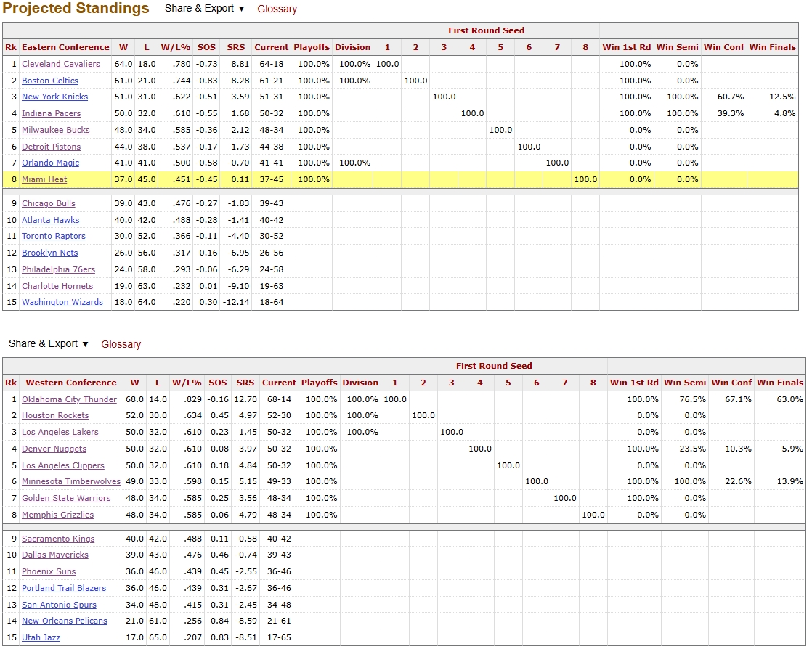Click the top Glossary link
This screenshot has height=649, width=812.
[x=277, y=9]
